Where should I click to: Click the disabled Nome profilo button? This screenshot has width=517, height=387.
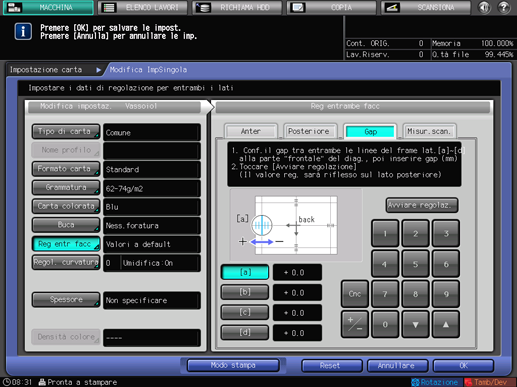pos(66,150)
